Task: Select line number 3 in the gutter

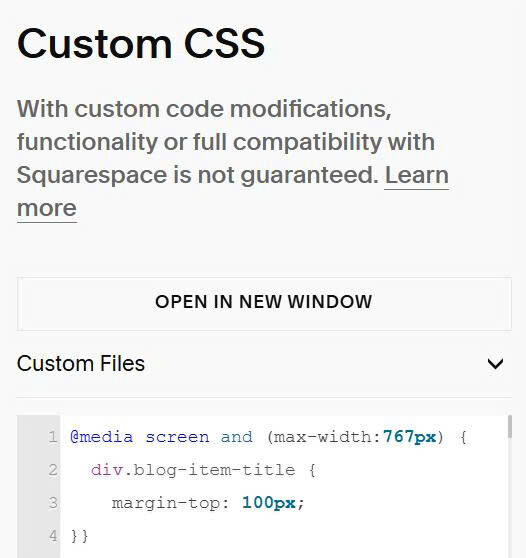Action: coord(53,503)
